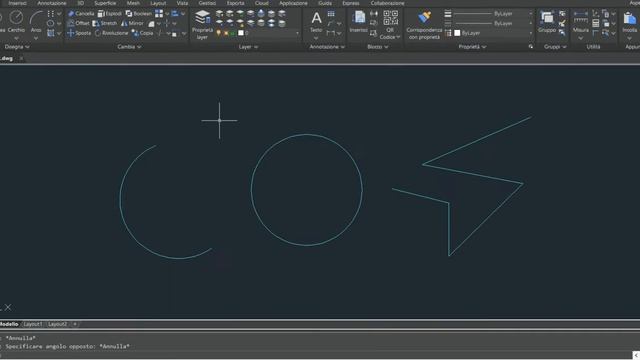Click the Misura (measure) tool
Screen dimensions: 640x360
pos(580,22)
